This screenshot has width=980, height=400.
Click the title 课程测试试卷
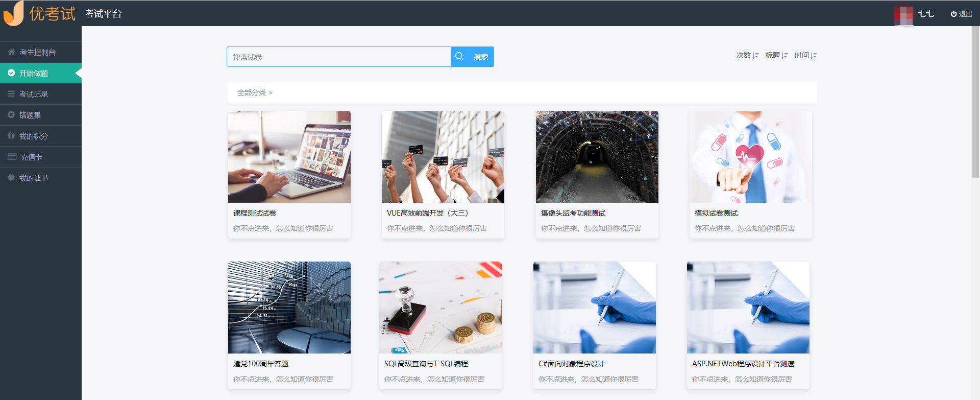(255, 213)
